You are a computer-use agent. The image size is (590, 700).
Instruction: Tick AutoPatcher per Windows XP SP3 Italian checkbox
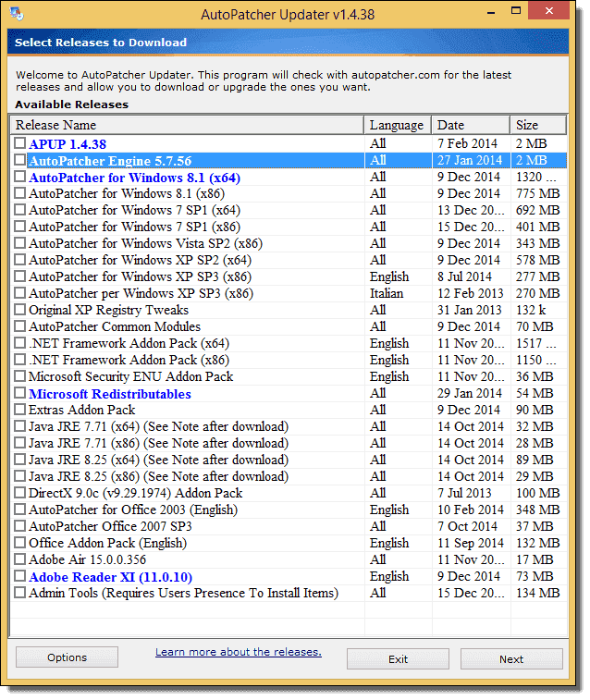click(x=19, y=293)
